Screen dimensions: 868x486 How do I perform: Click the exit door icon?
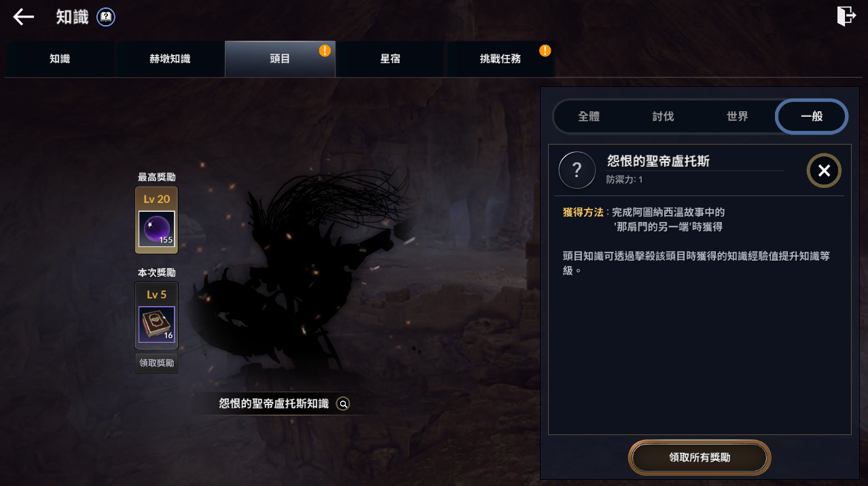coord(846,16)
